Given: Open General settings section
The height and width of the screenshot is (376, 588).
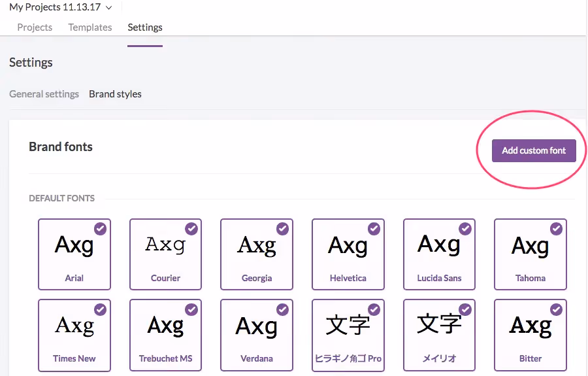Looking at the screenshot, I should (x=44, y=94).
